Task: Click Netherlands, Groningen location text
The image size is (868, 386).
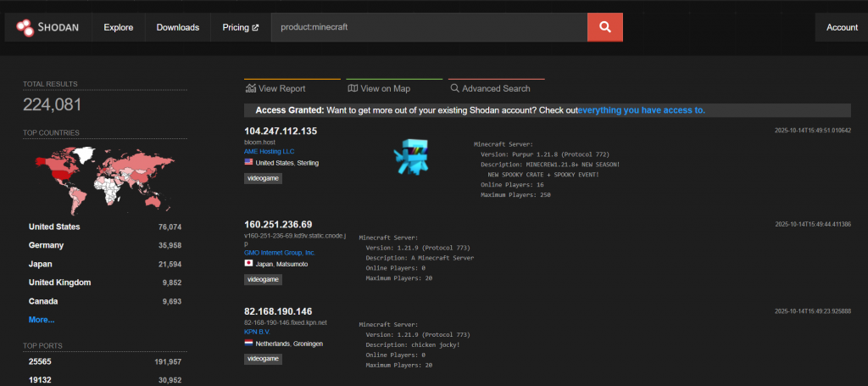Action: point(289,344)
